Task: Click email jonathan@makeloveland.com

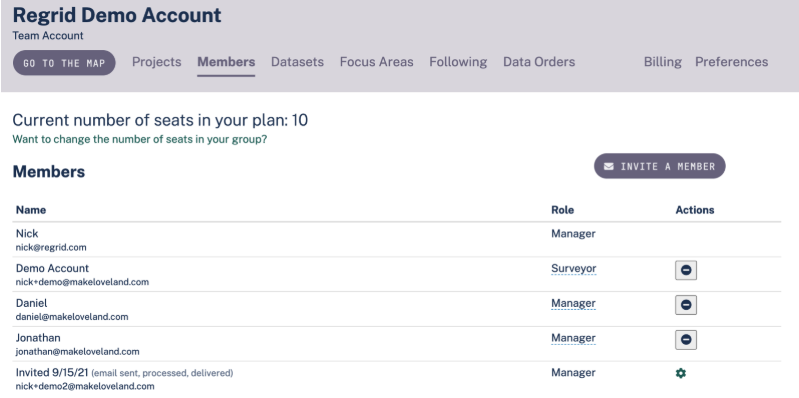Action: [77, 351]
